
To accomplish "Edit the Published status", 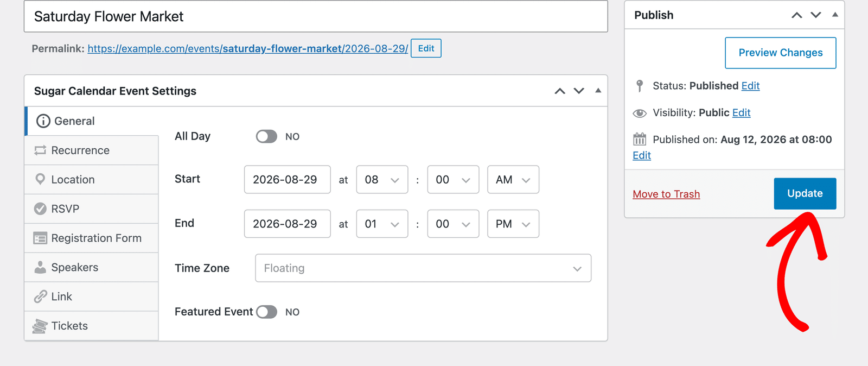I will (750, 86).
